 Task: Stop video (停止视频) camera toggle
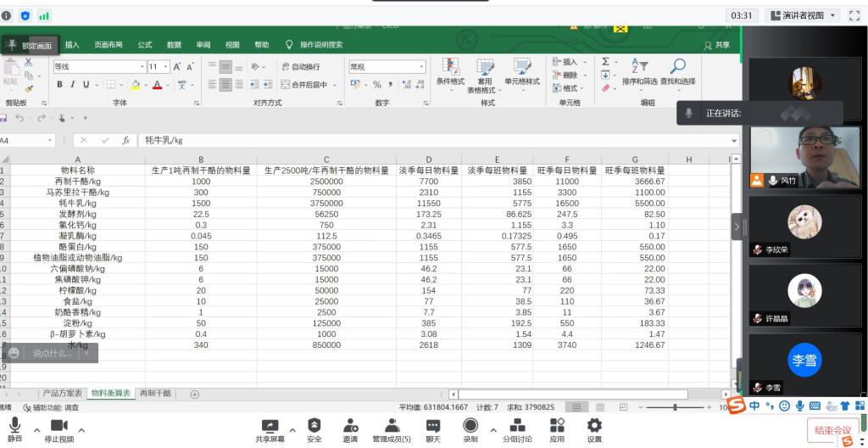coord(58,430)
